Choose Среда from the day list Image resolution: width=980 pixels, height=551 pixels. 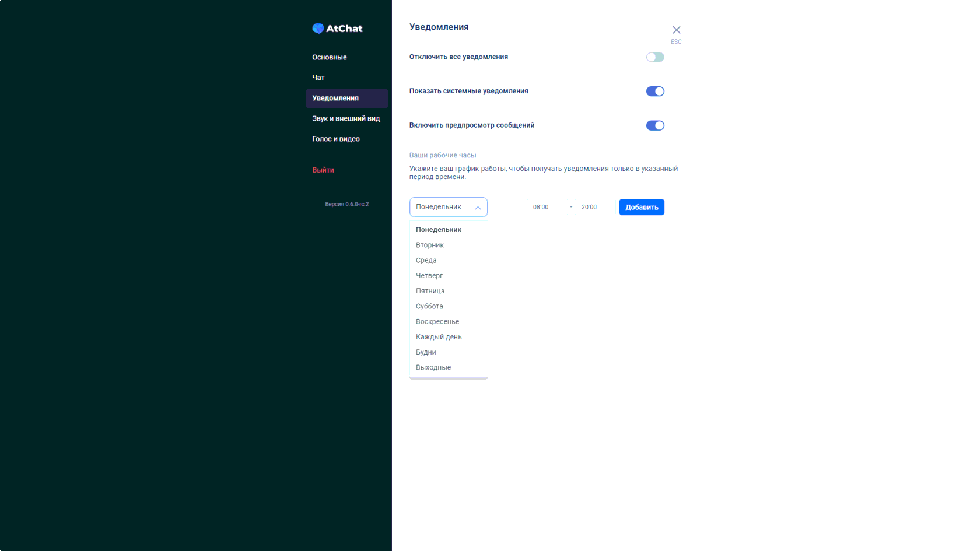point(449,260)
